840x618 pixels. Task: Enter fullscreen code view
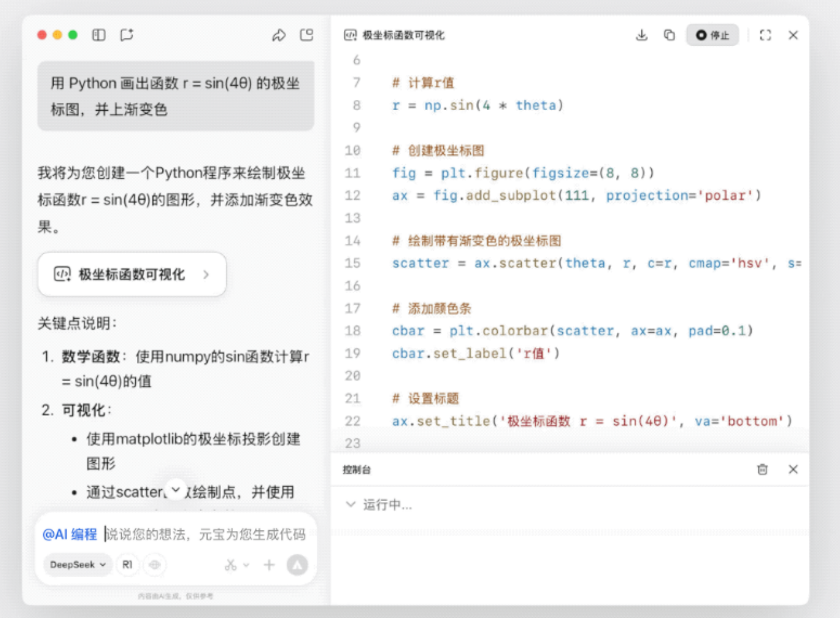[765, 35]
